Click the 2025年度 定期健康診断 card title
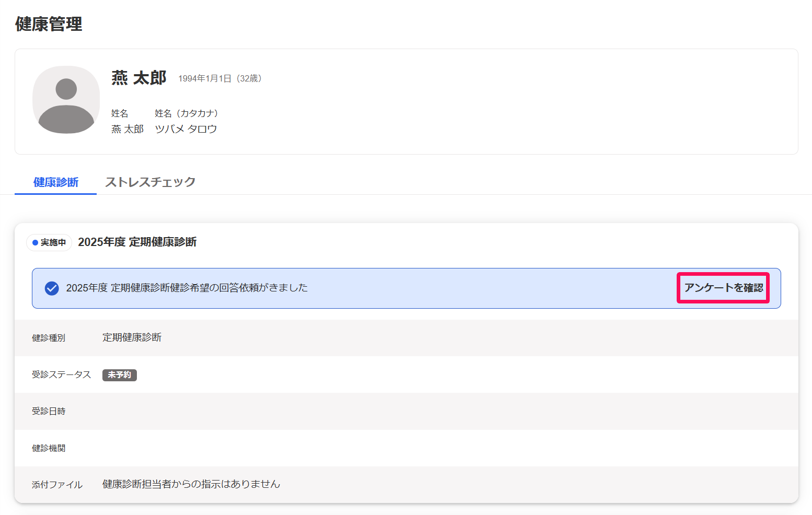The width and height of the screenshot is (812, 515). 137,242
